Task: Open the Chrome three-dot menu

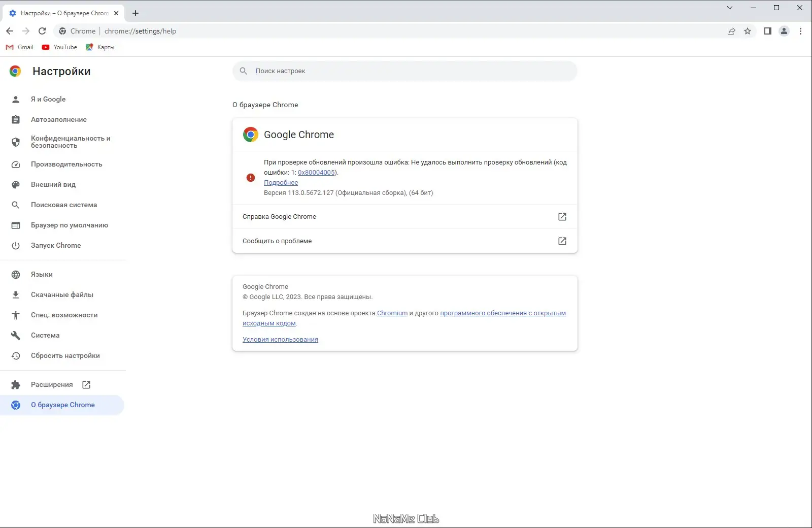Action: tap(800, 31)
